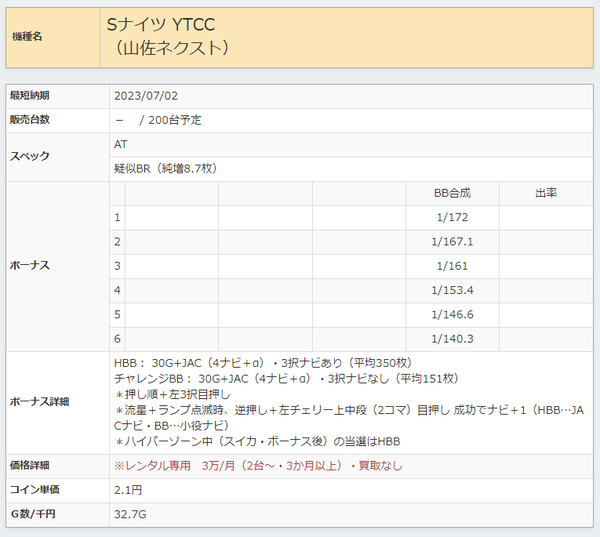Select the '2.1円' value
Viewport: 600px width, 537px height.
(x=128, y=490)
